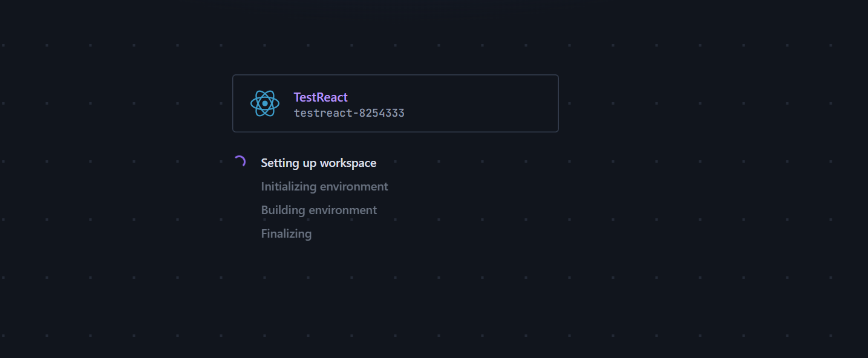Click the React logo inside the workspace card
The height and width of the screenshot is (358, 868).
tap(264, 103)
